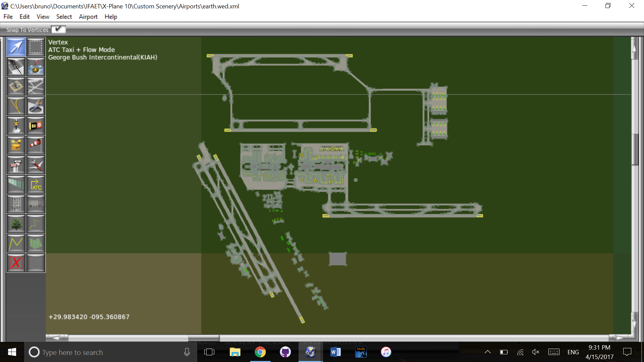The width and height of the screenshot is (644, 362).
Task: Open Chrome from the taskbar
Action: coord(260,352)
